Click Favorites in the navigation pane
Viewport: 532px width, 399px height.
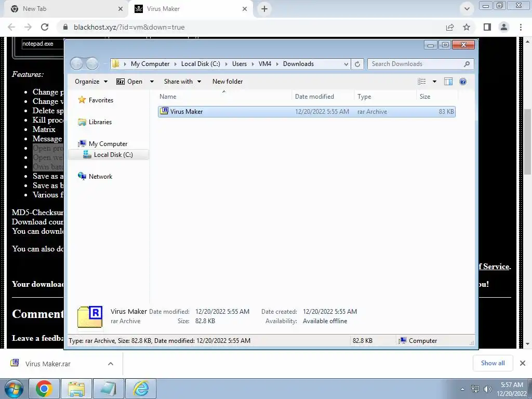[101, 100]
